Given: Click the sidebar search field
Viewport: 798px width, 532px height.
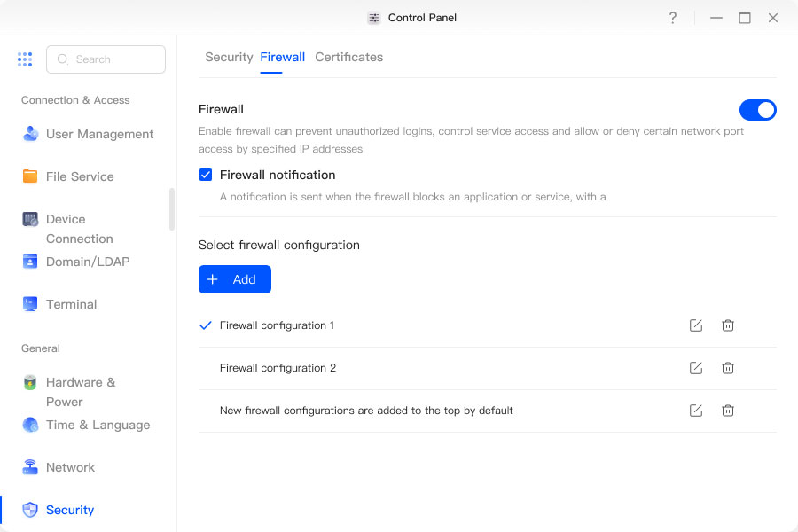Looking at the screenshot, I should click(106, 59).
